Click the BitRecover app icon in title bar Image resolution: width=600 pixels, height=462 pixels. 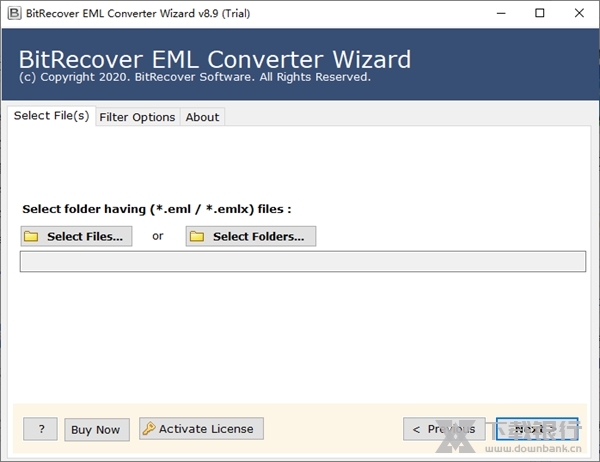click(14, 13)
